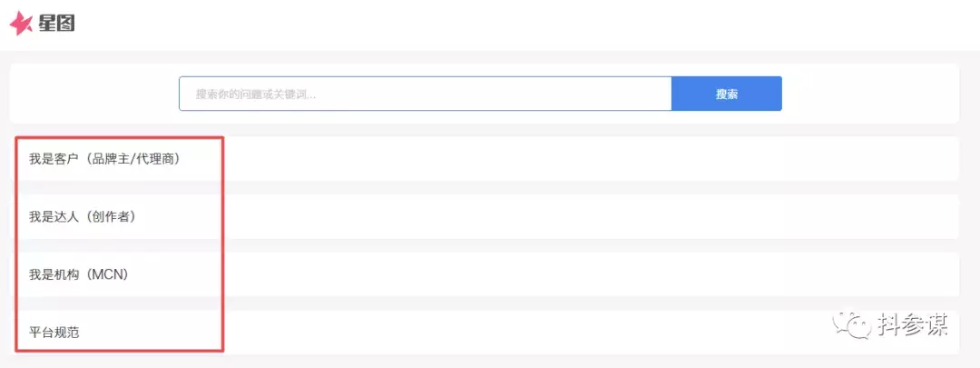Click the 抖参谋 watermark text

click(912, 324)
